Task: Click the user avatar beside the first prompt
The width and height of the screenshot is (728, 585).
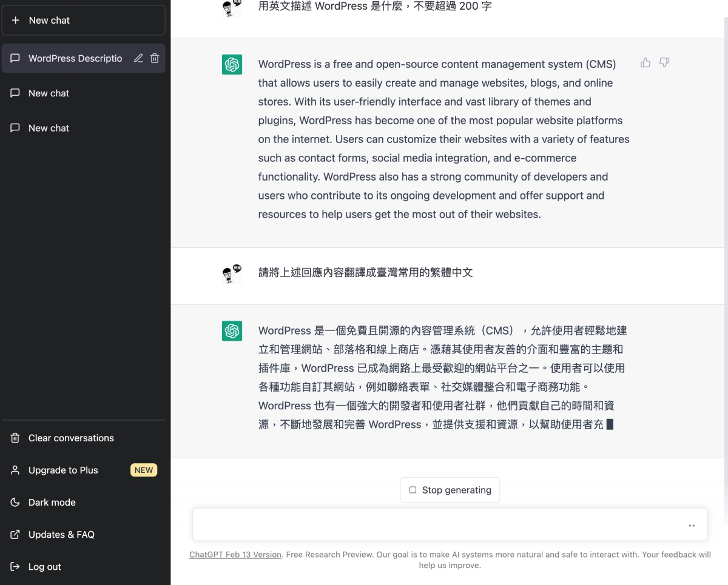Action: pyautogui.click(x=232, y=7)
